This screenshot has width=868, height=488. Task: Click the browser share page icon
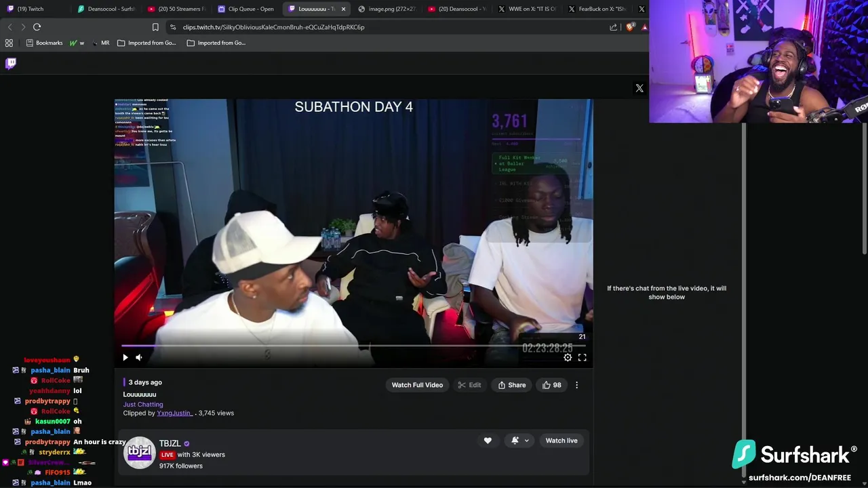pyautogui.click(x=614, y=27)
